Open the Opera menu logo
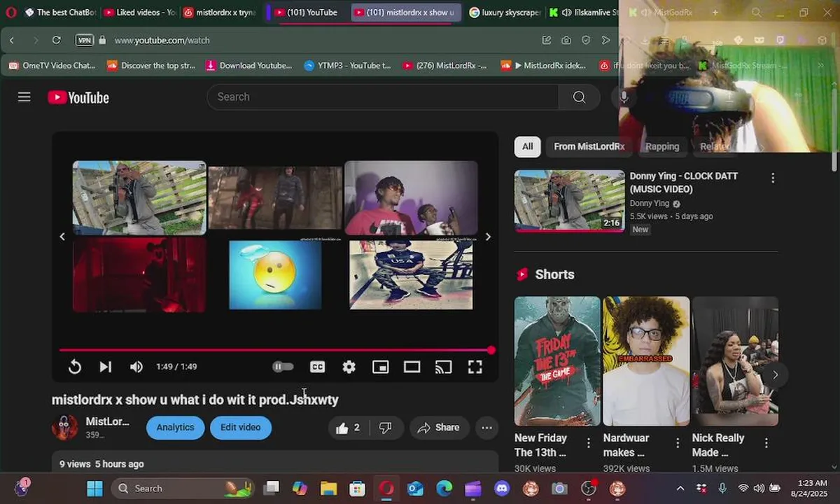The image size is (840, 504). point(10,13)
